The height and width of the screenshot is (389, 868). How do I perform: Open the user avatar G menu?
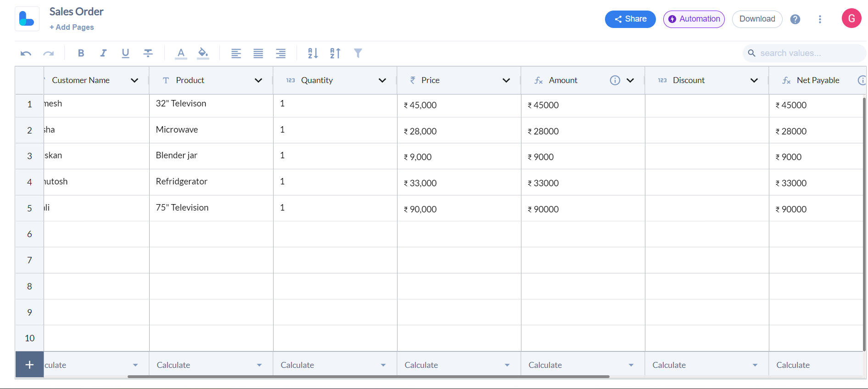851,18
